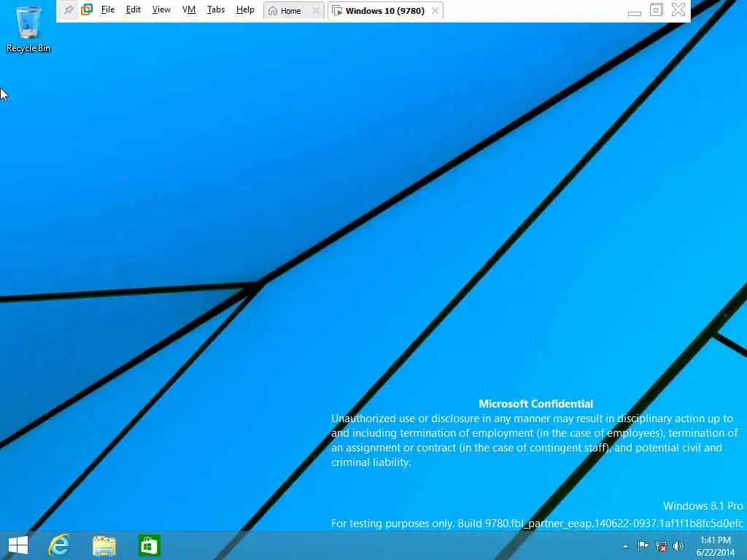The image size is (747, 560).
Task: Open the Edit menu
Action: tap(133, 10)
